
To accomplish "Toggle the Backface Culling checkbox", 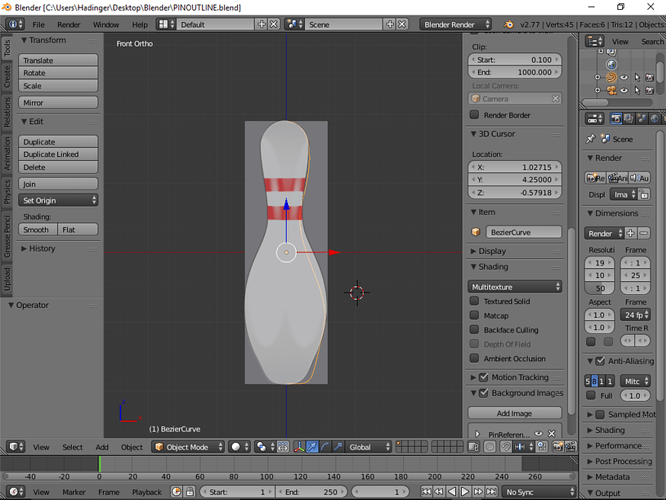I will coord(475,330).
